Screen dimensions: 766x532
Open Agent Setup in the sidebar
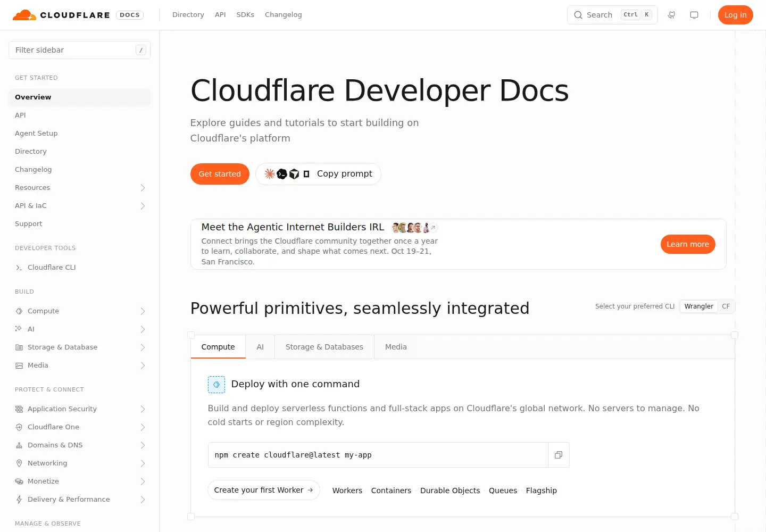36,134
